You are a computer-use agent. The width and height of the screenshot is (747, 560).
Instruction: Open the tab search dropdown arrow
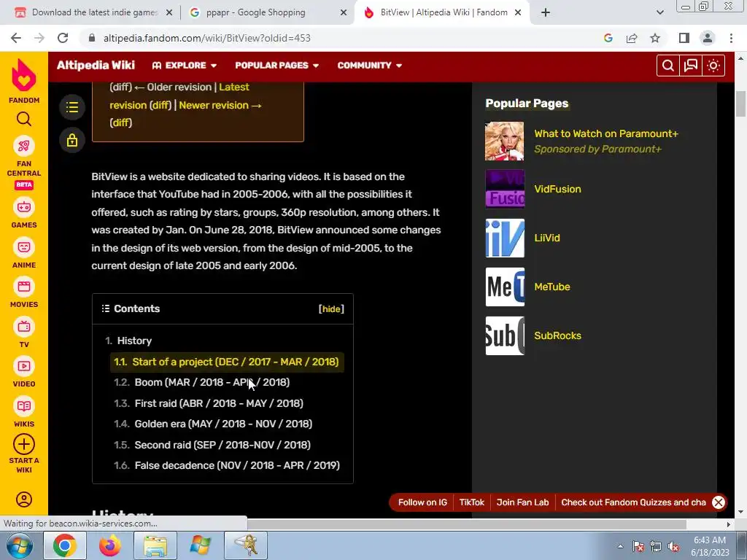click(659, 12)
